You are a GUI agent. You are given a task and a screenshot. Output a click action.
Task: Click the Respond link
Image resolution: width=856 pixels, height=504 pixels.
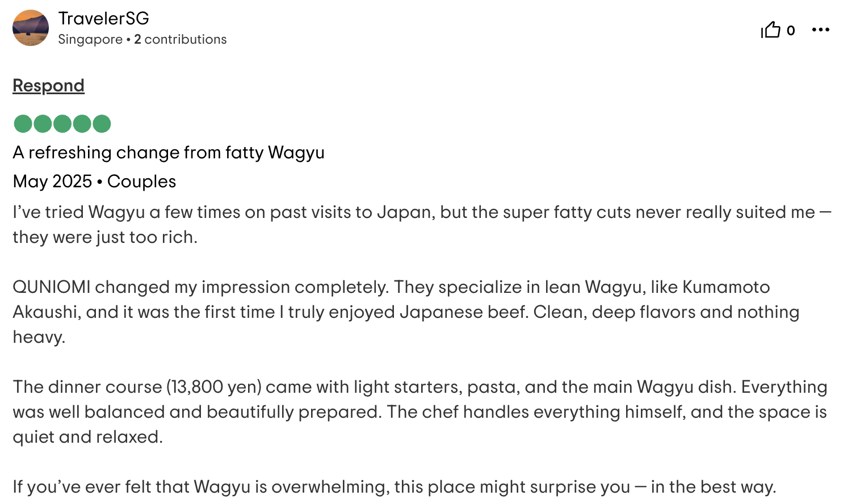[x=48, y=86]
